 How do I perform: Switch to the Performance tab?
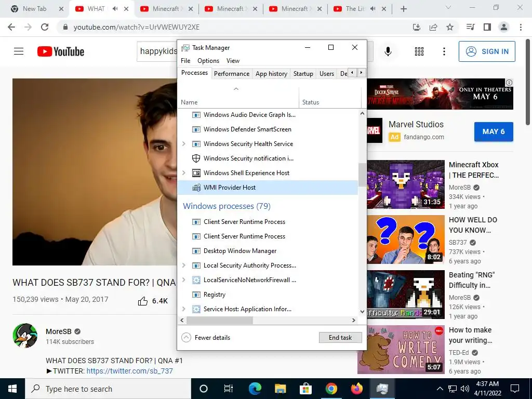(x=232, y=74)
